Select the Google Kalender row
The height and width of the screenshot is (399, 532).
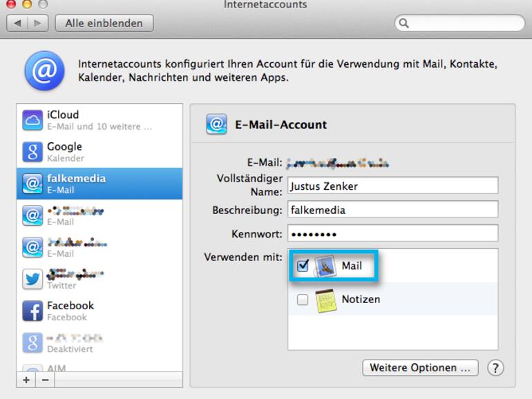pos(99,152)
